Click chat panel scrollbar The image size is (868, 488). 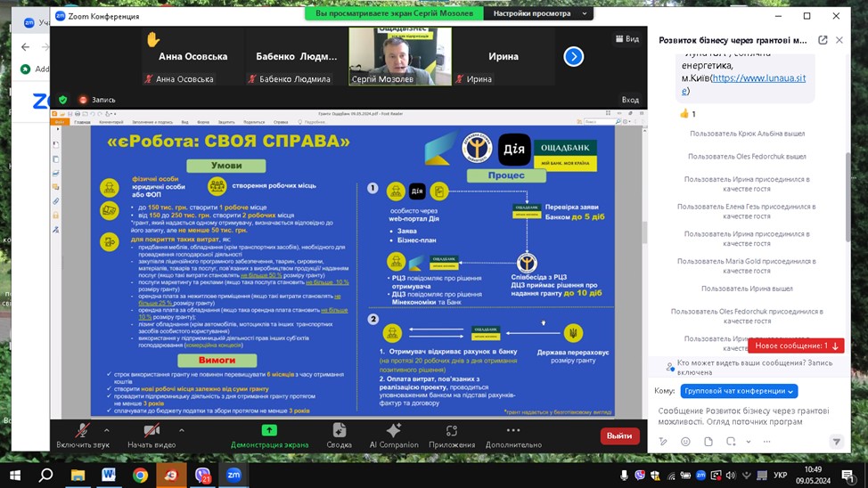pos(848,197)
